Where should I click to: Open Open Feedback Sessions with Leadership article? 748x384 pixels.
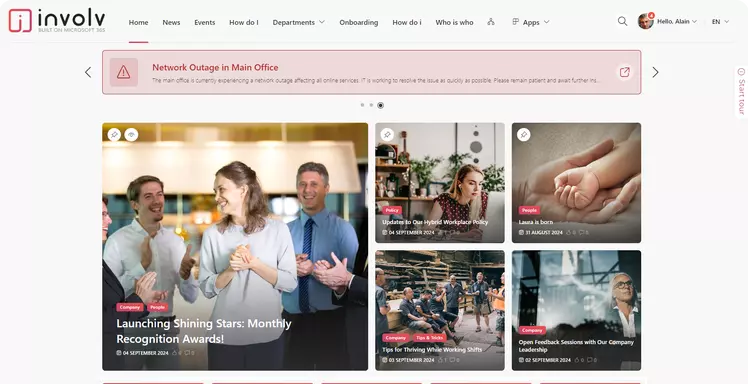576,346
